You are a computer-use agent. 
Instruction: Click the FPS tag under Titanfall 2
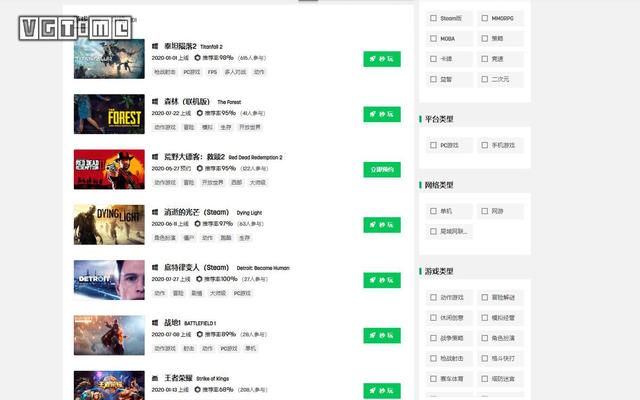(212, 72)
